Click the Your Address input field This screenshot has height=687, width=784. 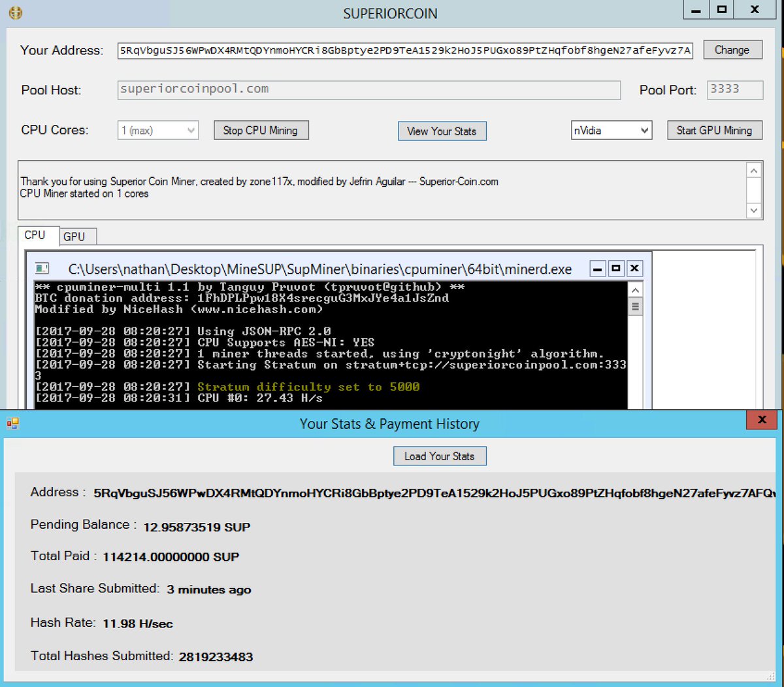[405, 50]
